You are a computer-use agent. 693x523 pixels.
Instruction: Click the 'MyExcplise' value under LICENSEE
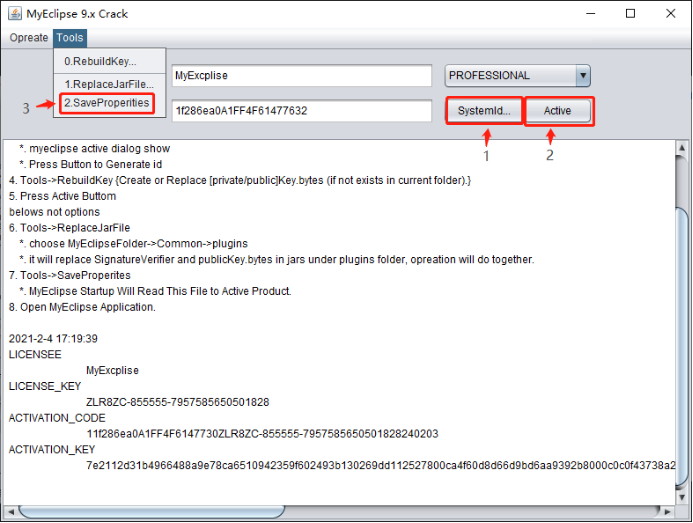click(112, 370)
